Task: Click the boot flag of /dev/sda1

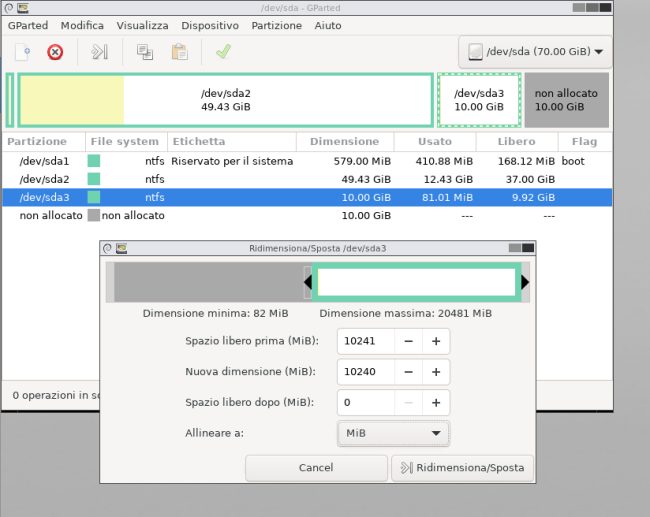Action: (573, 161)
